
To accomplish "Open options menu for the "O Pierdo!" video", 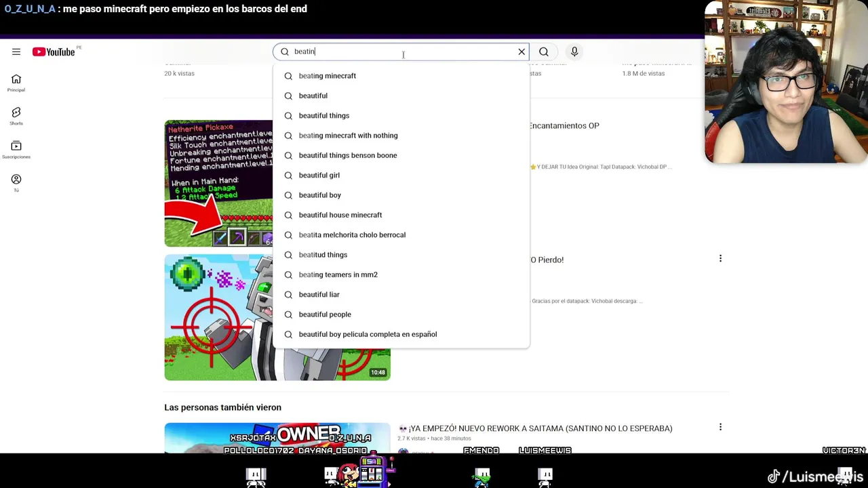I will [720, 258].
